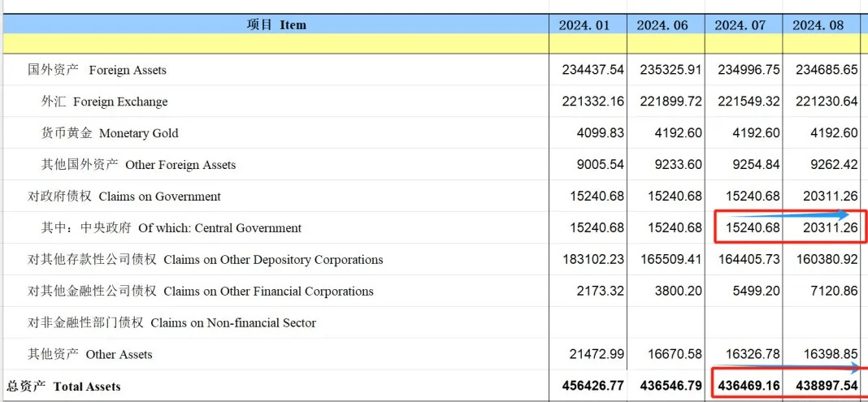Select Claims on Non-financial Sector label
Screen dimensions: 868x402
pyautogui.click(x=171, y=323)
